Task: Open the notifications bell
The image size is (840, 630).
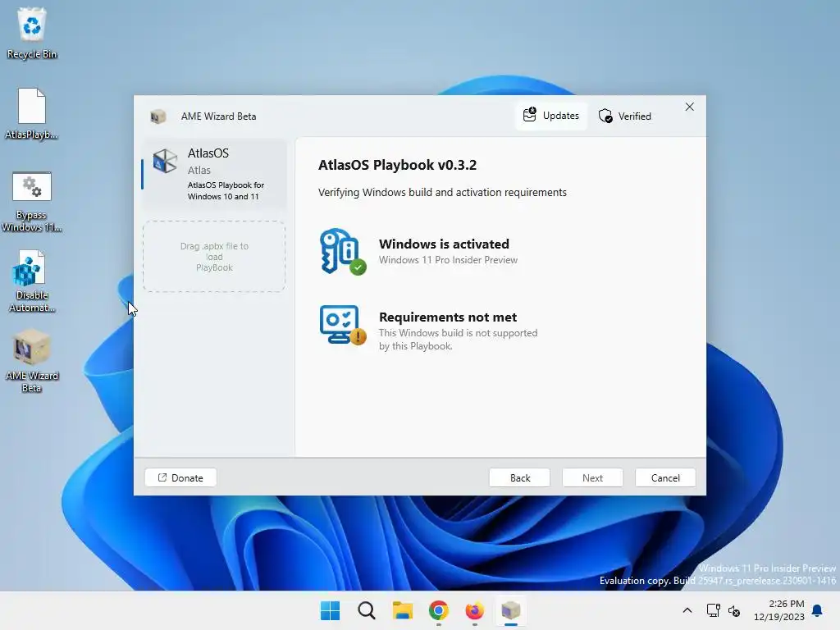Action: click(x=818, y=610)
